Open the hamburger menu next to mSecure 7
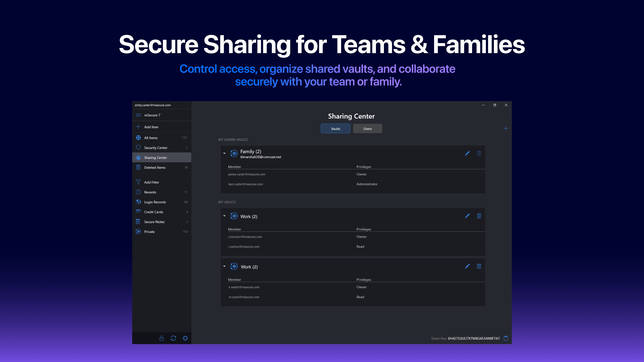Image resolution: width=644 pixels, height=362 pixels. click(138, 115)
